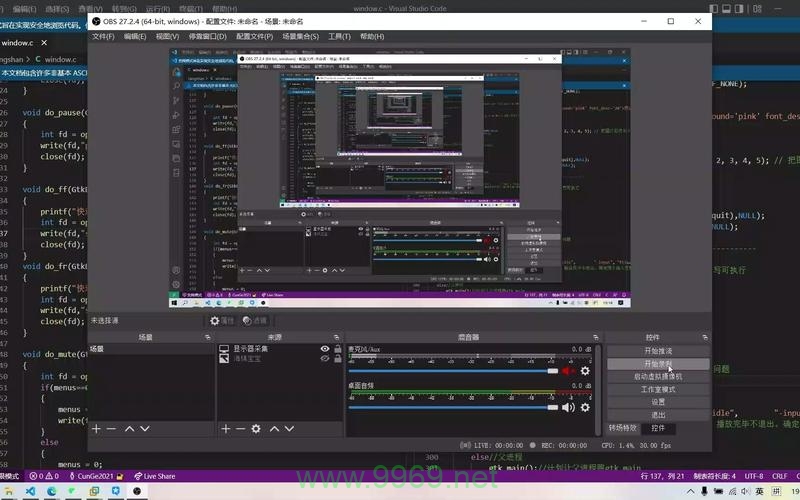This screenshot has width=800, height=500.
Task: Move the scene up in the Scenes panel
Action: pyautogui.click(x=130, y=429)
